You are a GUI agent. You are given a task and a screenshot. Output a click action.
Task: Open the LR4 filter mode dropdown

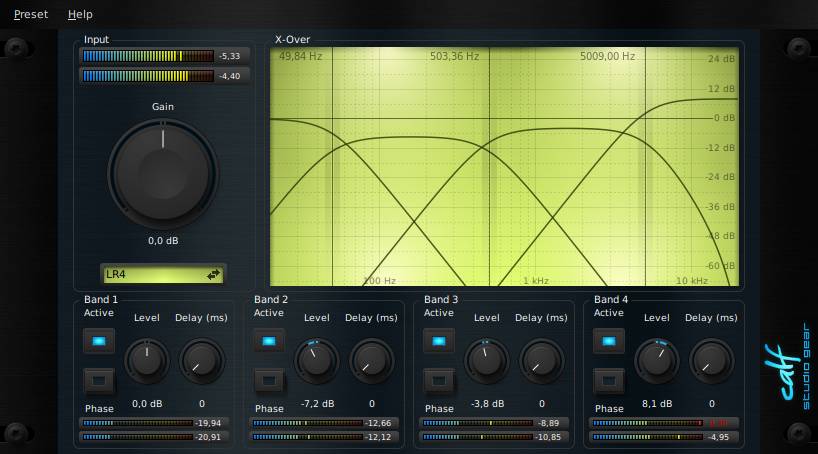coord(163,274)
